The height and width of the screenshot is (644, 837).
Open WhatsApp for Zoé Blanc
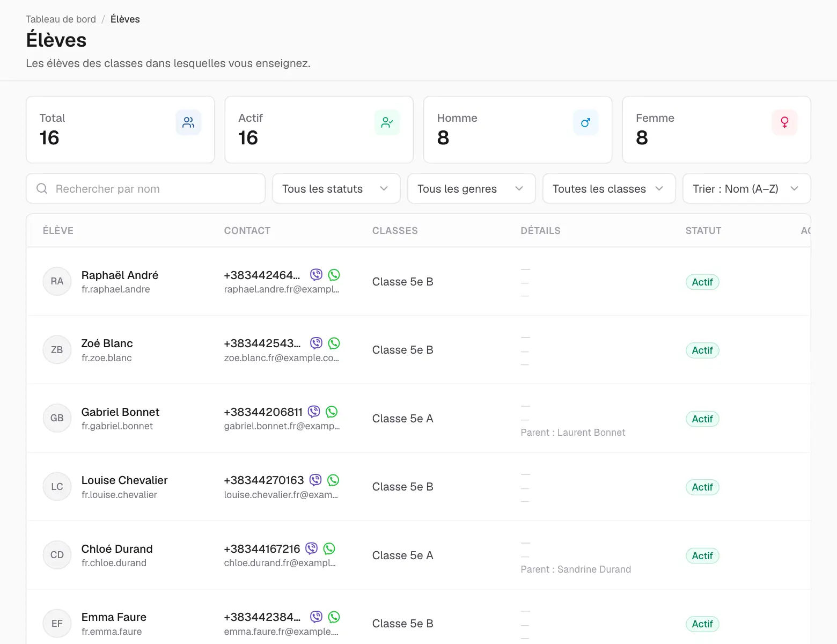pyautogui.click(x=334, y=343)
